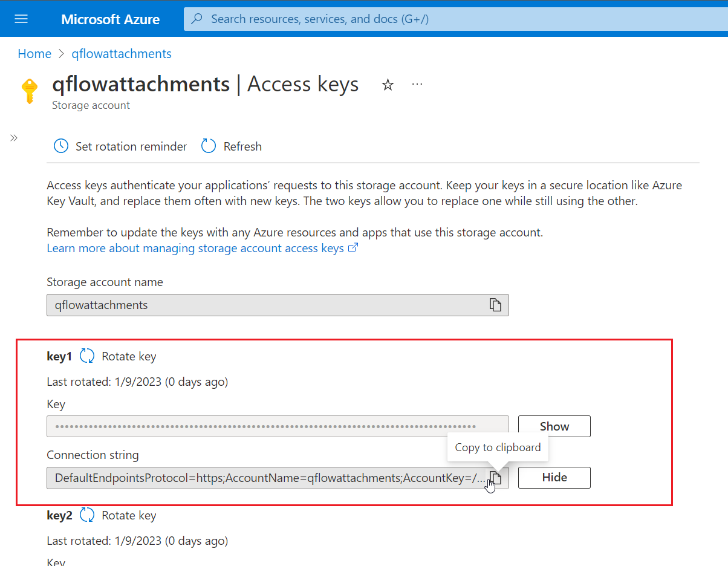Click the yellow key resource icon
Viewport: 728px width, 566px height.
click(x=30, y=91)
